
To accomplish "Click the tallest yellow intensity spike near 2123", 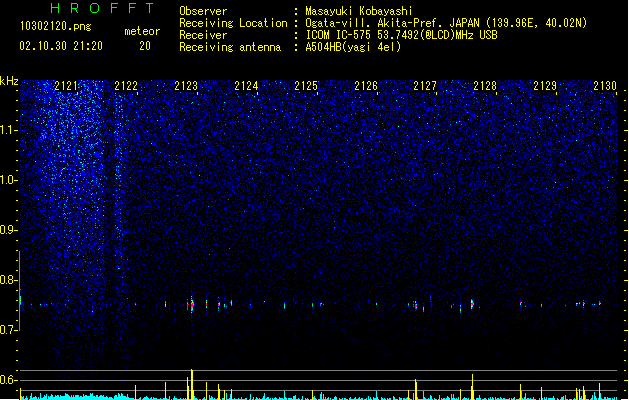I will (192, 384).
